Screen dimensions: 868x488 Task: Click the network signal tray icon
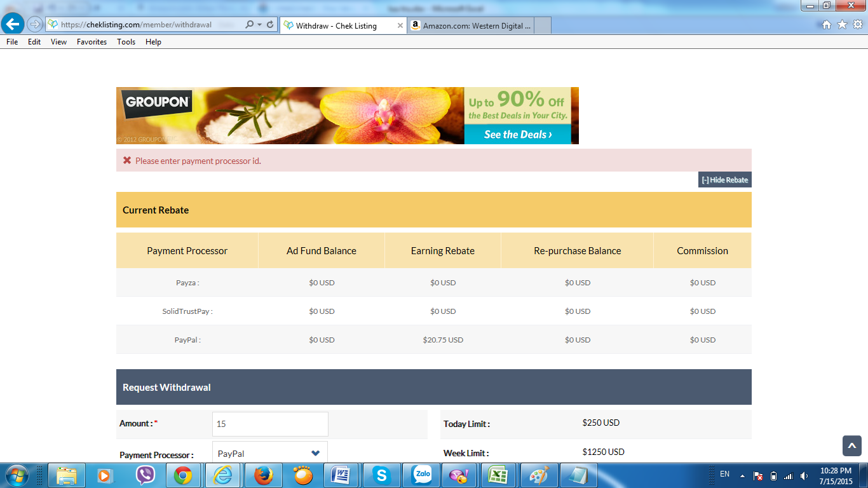(x=789, y=475)
